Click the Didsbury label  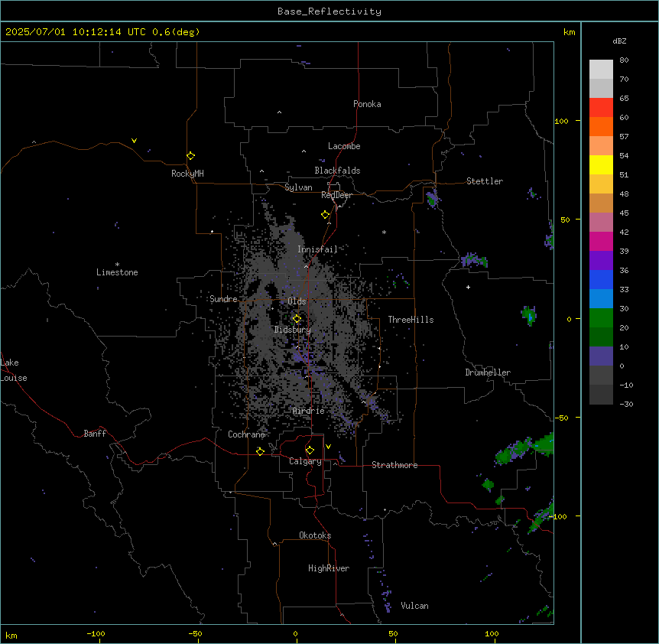point(293,330)
